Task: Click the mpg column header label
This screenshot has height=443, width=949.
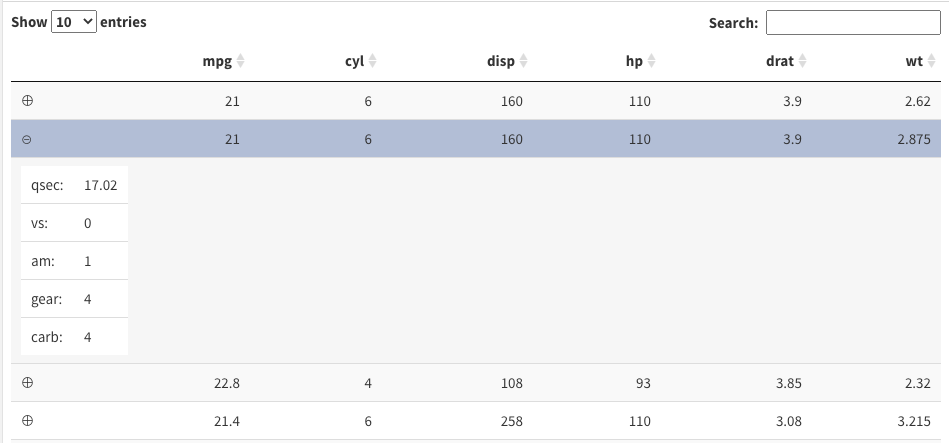Action: 217,61
